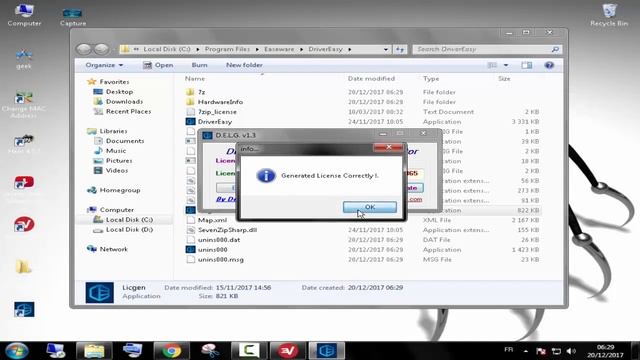Open the Capture desktop shortcut
640x360 pixels.
point(73,16)
